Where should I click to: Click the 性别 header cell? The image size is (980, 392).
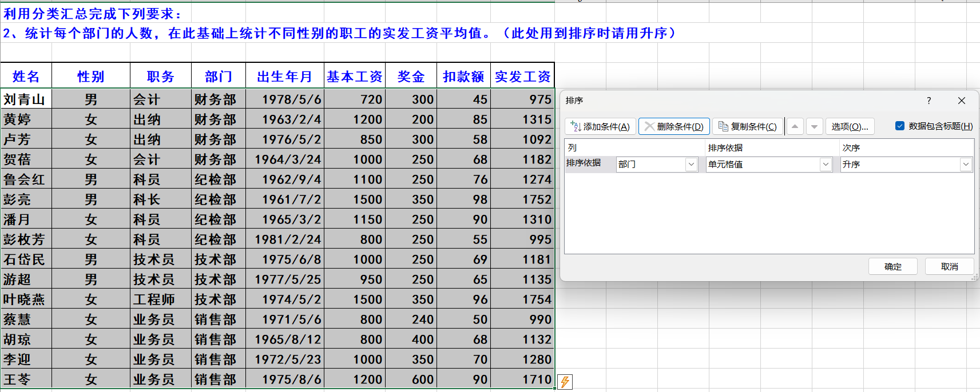pos(90,77)
